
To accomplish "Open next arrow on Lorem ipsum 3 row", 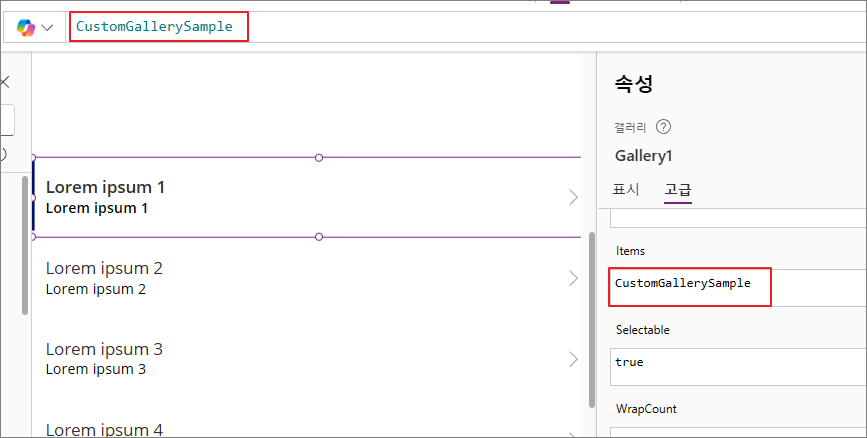I will 573,359.
